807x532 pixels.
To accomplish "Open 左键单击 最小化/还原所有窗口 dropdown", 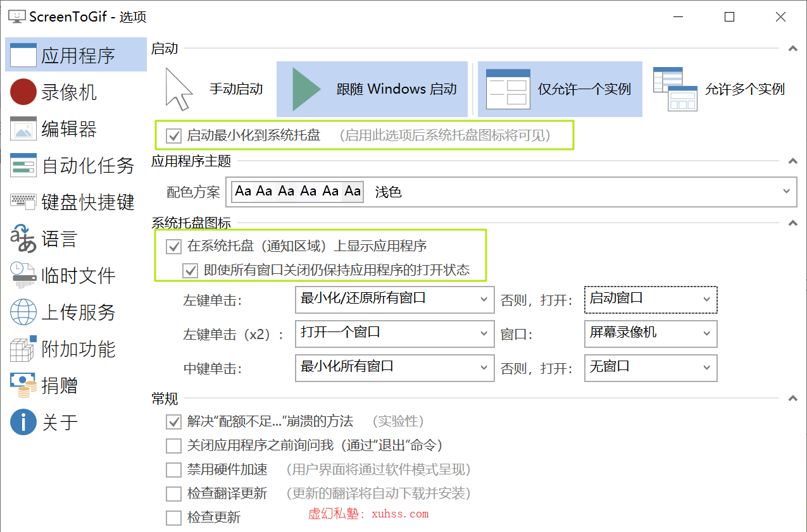I will (394, 299).
